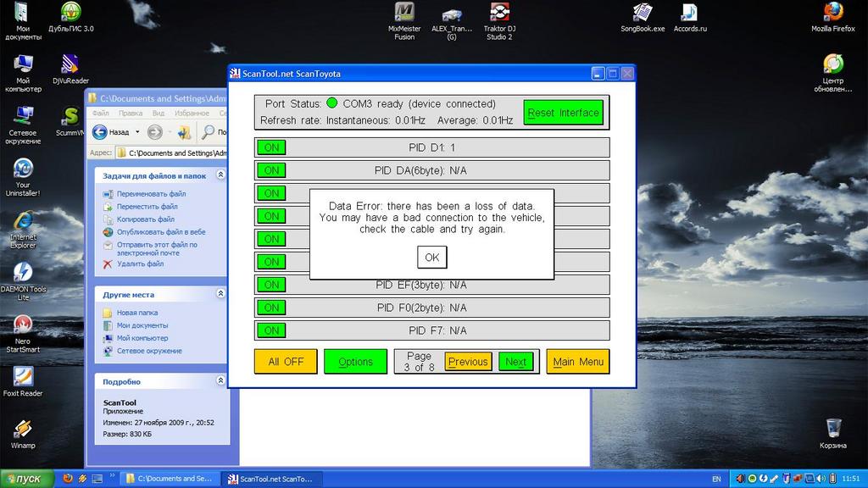
Task: Open the Правка menu in Explorer window
Action: [131, 113]
